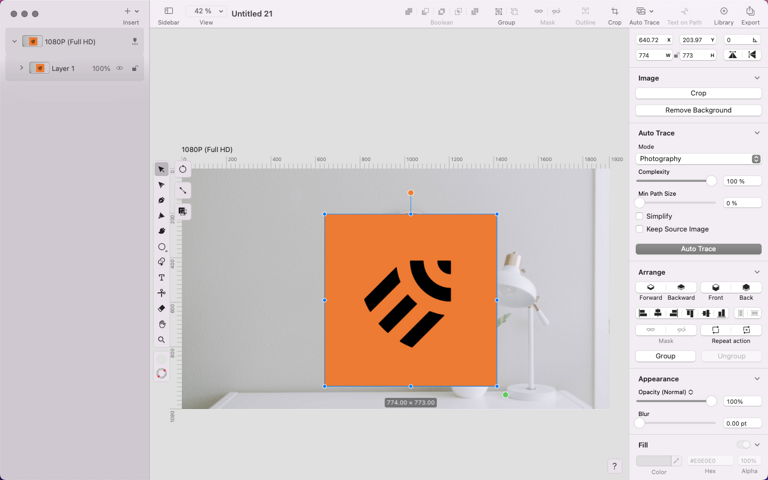Open Auto Trace toolbar dropdown arrow
The width and height of the screenshot is (768, 480).
pyautogui.click(x=651, y=11)
